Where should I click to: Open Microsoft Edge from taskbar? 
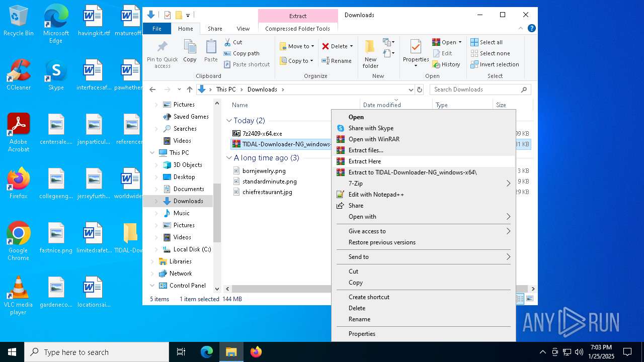tap(207, 352)
